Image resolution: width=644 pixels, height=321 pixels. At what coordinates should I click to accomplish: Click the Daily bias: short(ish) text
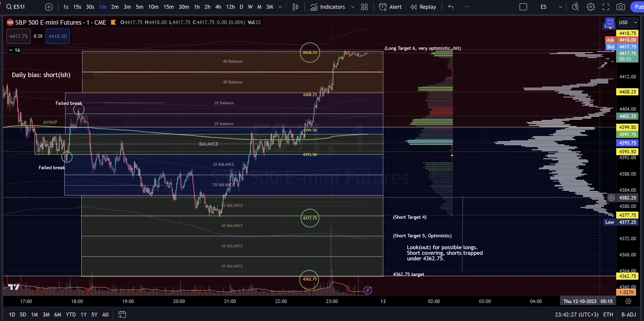(41, 75)
